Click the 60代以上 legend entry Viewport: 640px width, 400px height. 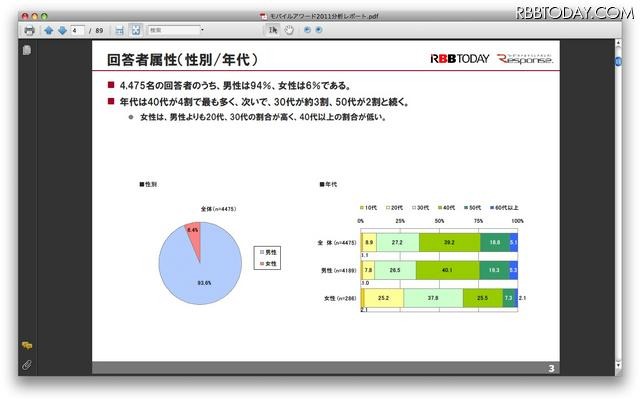coord(504,208)
